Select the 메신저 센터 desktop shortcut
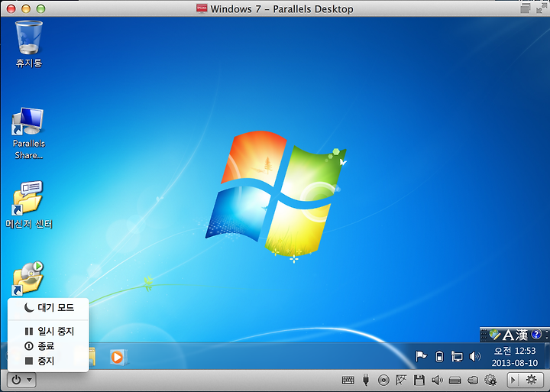550x392 pixels. pos(29,205)
